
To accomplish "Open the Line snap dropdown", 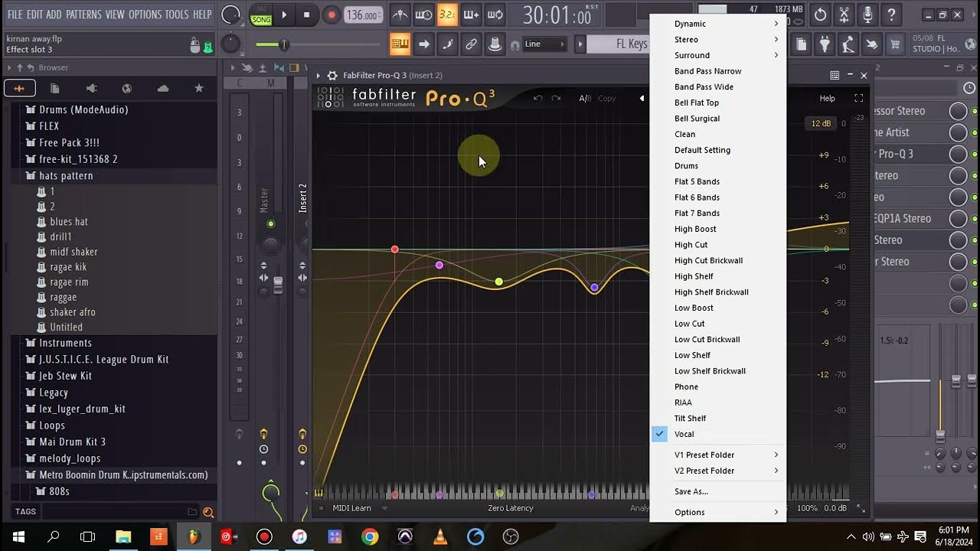I will pos(544,44).
